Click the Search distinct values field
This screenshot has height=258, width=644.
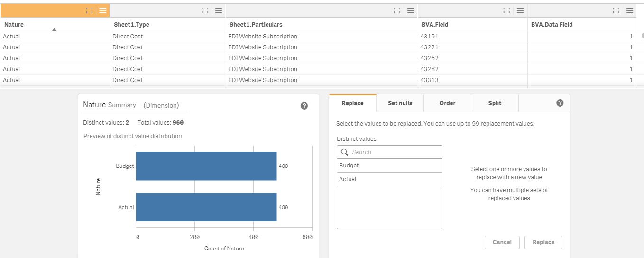[394, 152]
